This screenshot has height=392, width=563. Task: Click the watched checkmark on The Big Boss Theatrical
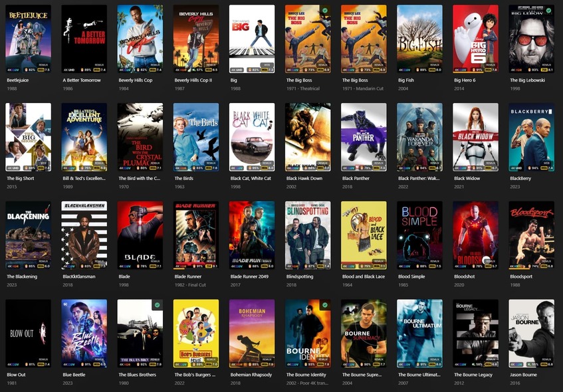pos(325,11)
